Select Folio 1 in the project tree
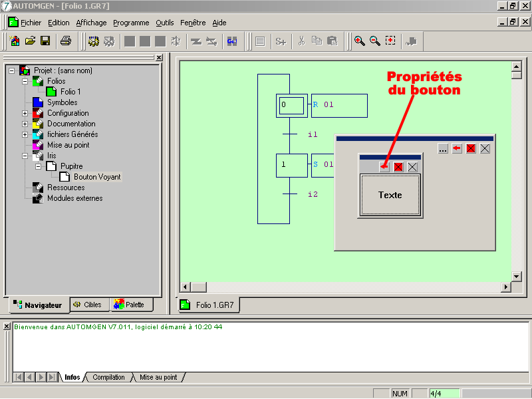Viewport: 532px width, 399px height. tap(70, 92)
